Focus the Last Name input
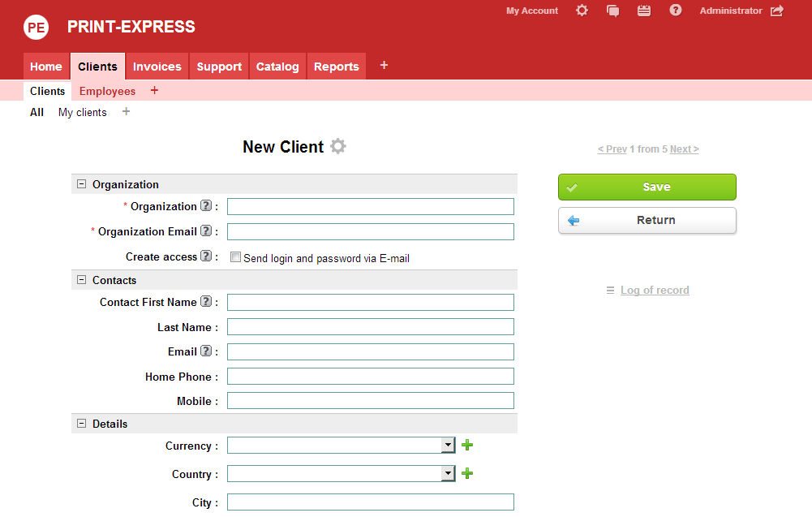The height and width of the screenshot is (517, 812). [370, 327]
